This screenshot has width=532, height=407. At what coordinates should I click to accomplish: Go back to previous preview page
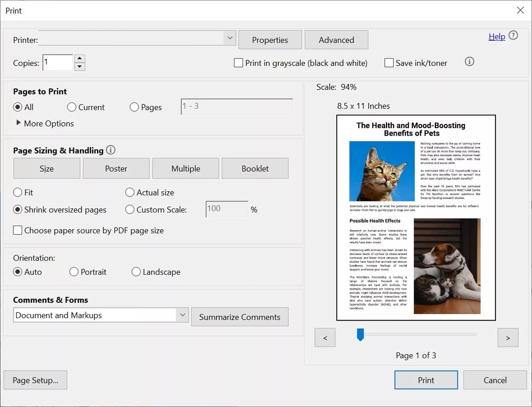[x=325, y=337]
